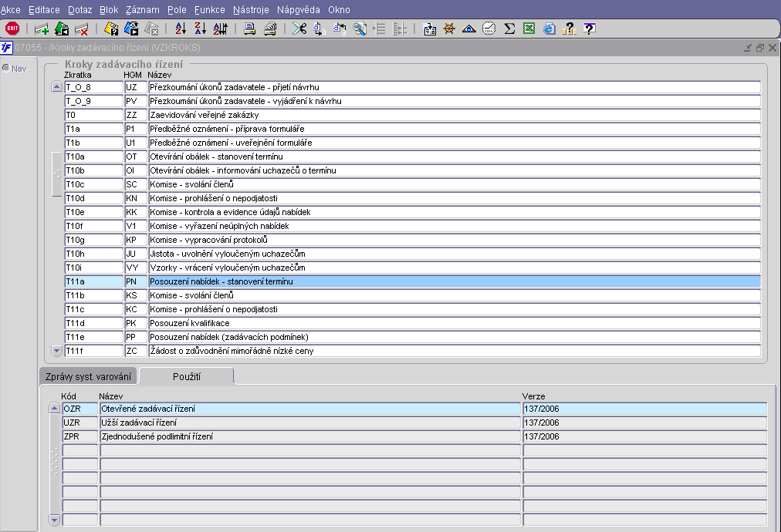The height and width of the screenshot is (532, 781).
Task: Click the up arrow of the Použití list scrollbar
Action: [54, 408]
